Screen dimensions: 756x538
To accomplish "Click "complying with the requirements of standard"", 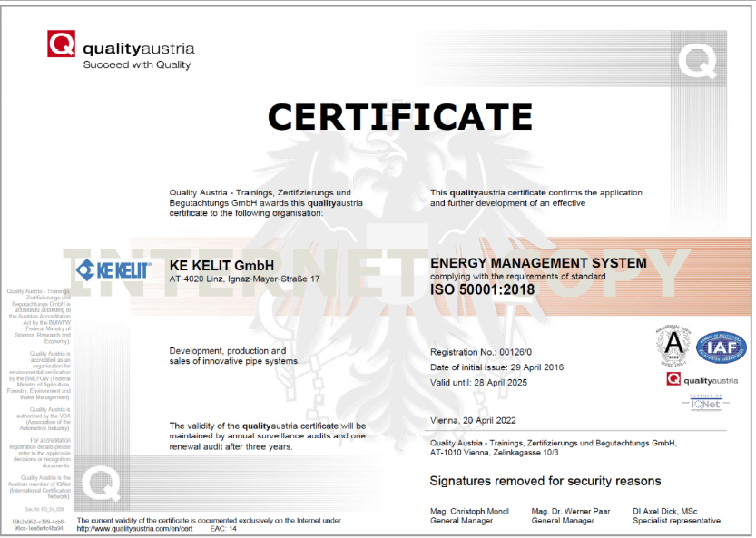I will [518, 276].
